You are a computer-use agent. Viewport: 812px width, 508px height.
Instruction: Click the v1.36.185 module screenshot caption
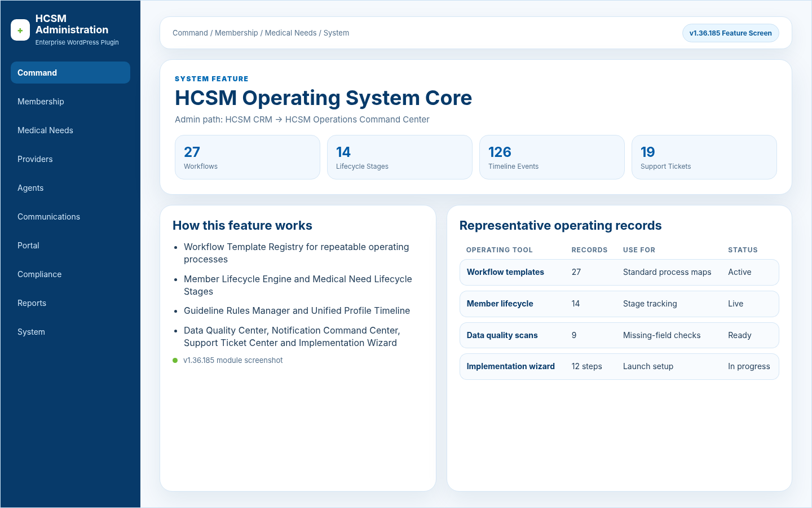coord(233,361)
